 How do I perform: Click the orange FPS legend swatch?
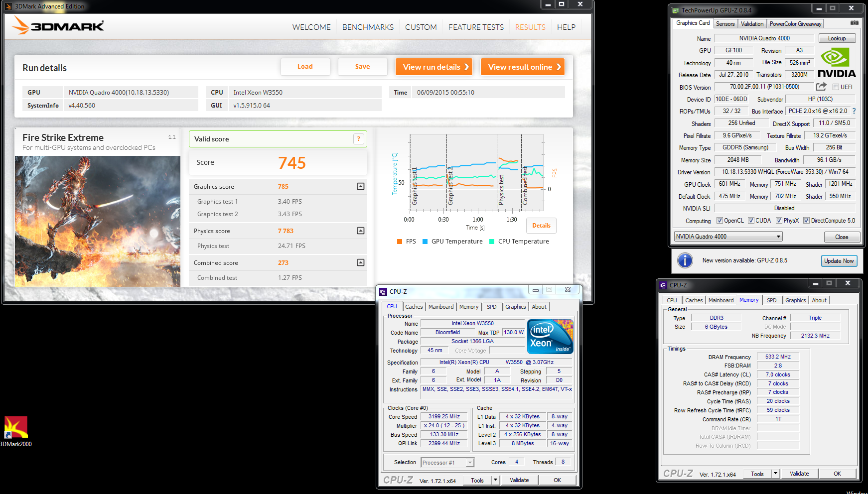pyautogui.click(x=399, y=242)
